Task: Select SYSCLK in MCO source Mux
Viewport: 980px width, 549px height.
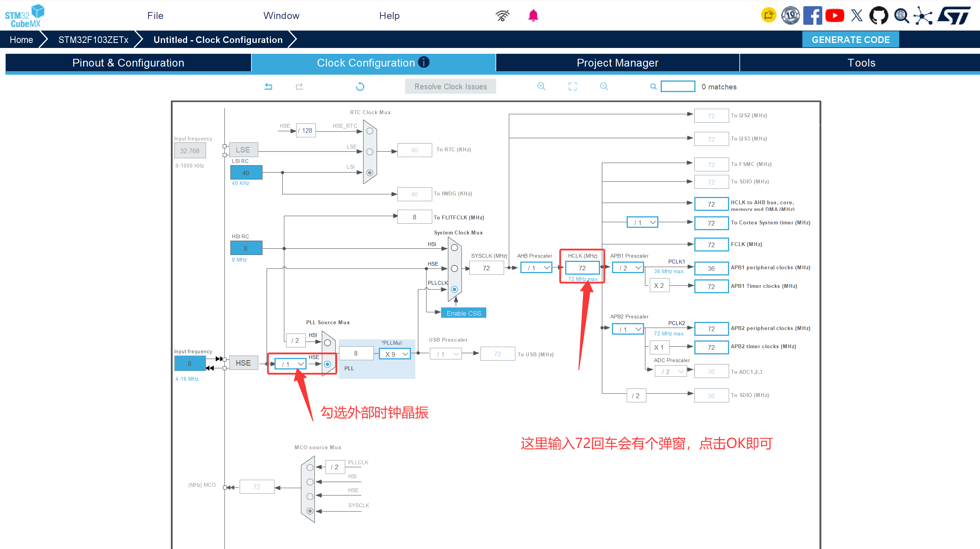Action: point(310,511)
